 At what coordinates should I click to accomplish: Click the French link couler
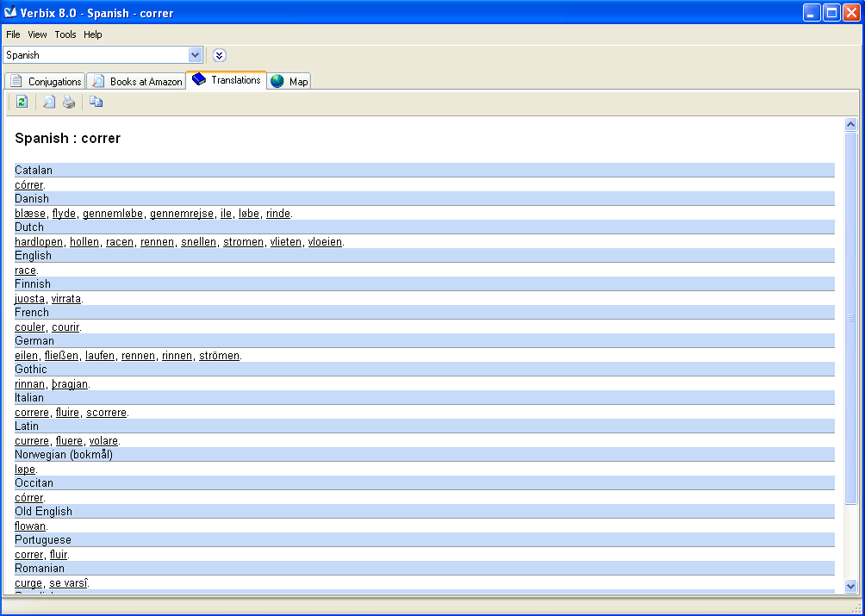click(x=30, y=327)
